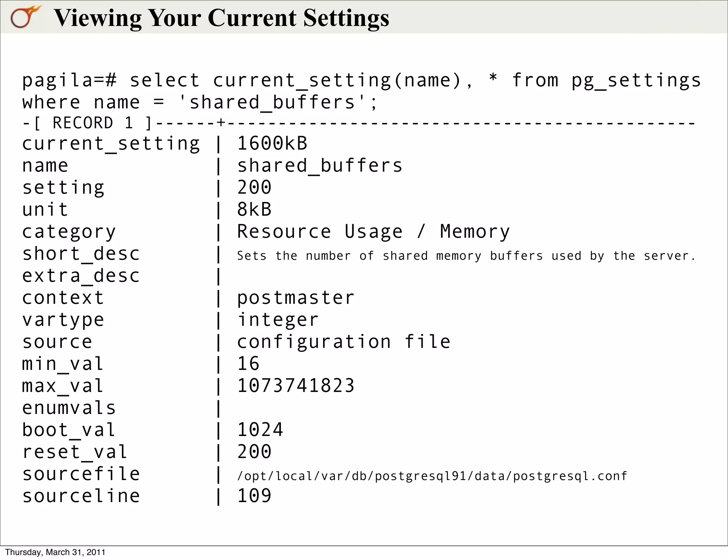Click the 8kB unit value
The height and width of the screenshot is (560, 728).
click(254, 210)
